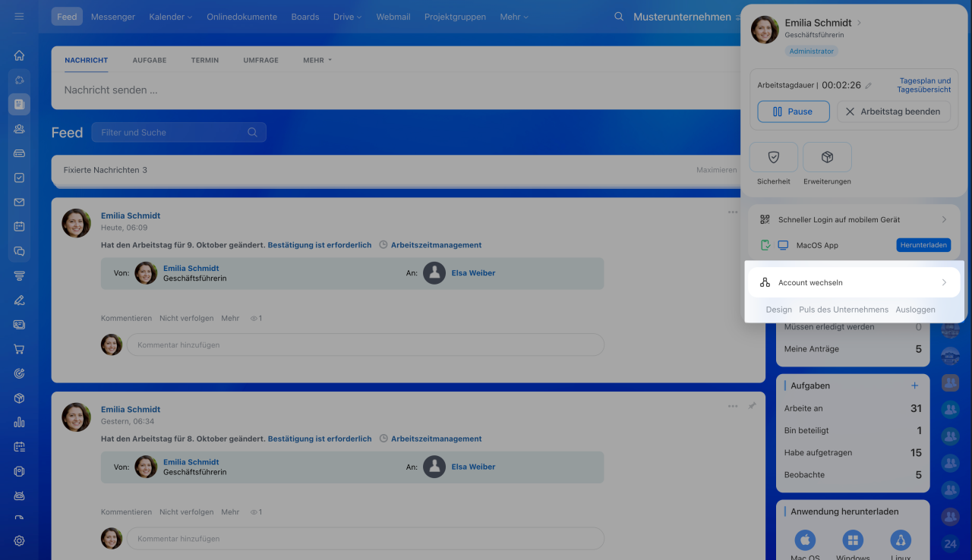Click Elsa Weiber in today's post
The image size is (972, 560).
473,273
